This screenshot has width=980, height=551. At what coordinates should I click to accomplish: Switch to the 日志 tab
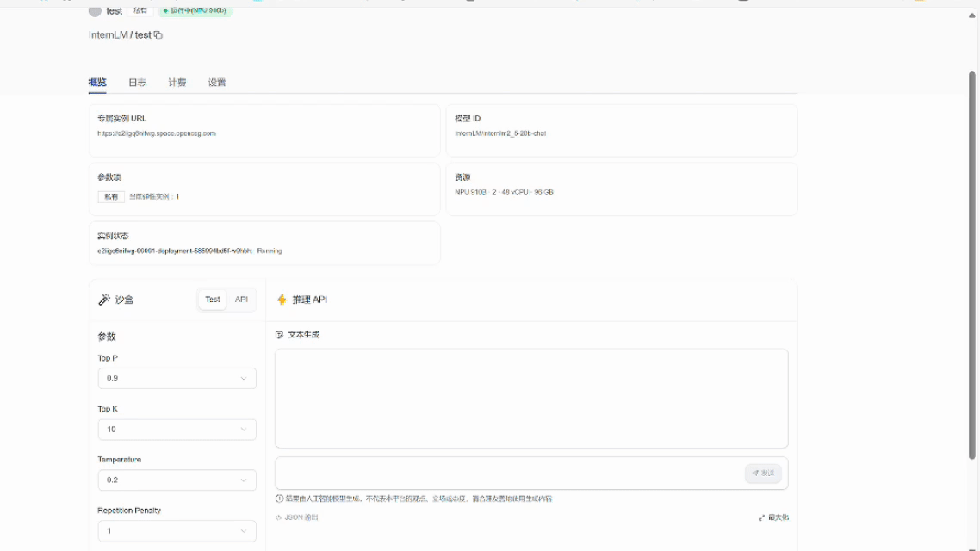click(x=137, y=82)
